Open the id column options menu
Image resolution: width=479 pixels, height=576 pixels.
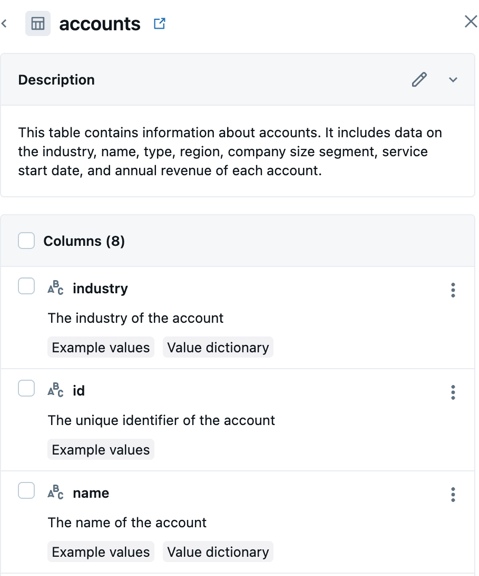(453, 392)
